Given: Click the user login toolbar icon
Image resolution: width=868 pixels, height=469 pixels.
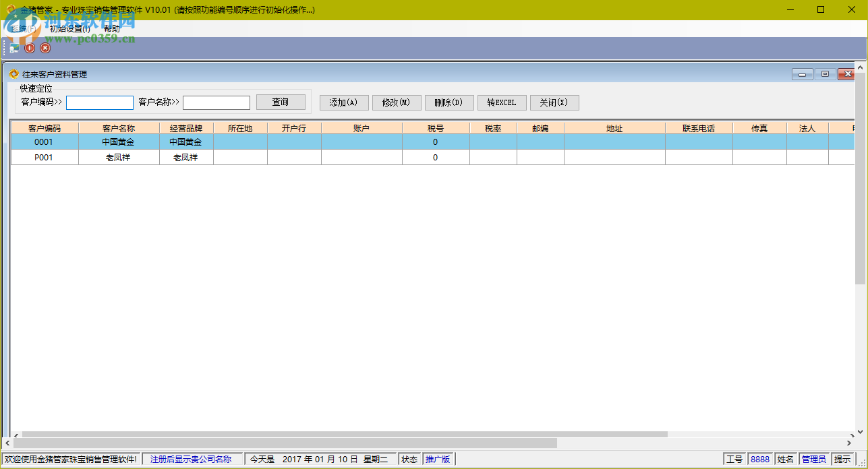Looking at the screenshot, I should [14, 48].
